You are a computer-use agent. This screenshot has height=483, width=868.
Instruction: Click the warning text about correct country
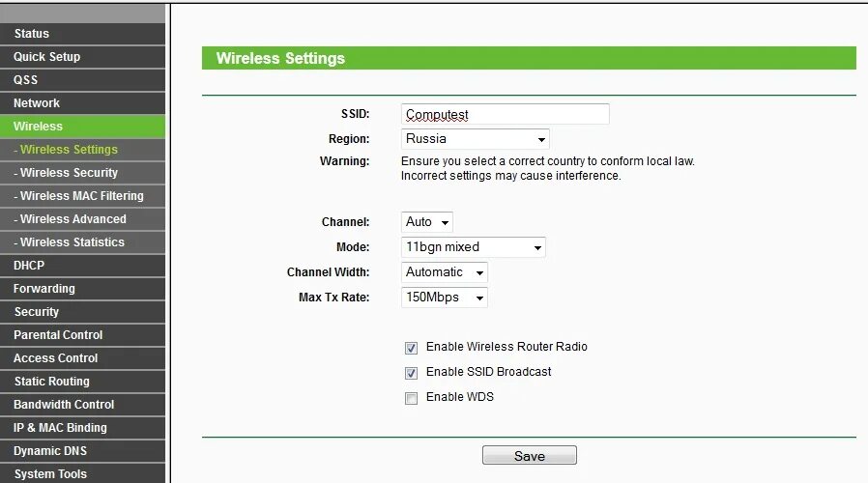[x=547, y=168]
